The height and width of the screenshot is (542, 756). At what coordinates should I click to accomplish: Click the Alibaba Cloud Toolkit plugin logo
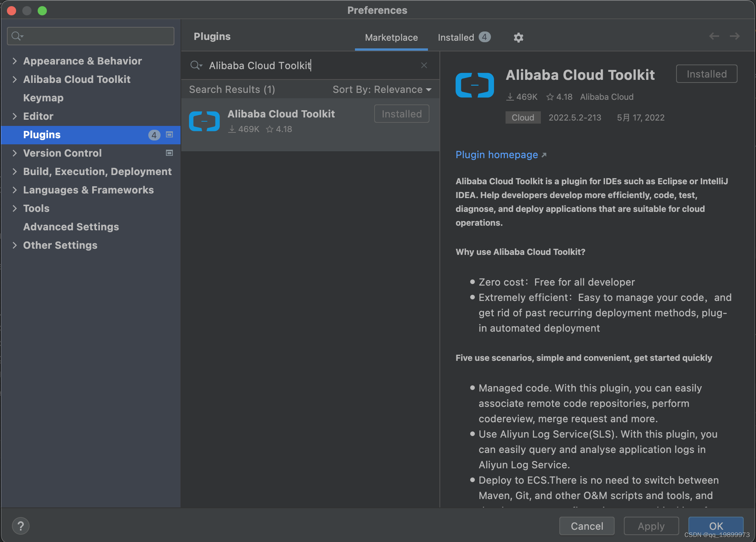(x=474, y=85)
